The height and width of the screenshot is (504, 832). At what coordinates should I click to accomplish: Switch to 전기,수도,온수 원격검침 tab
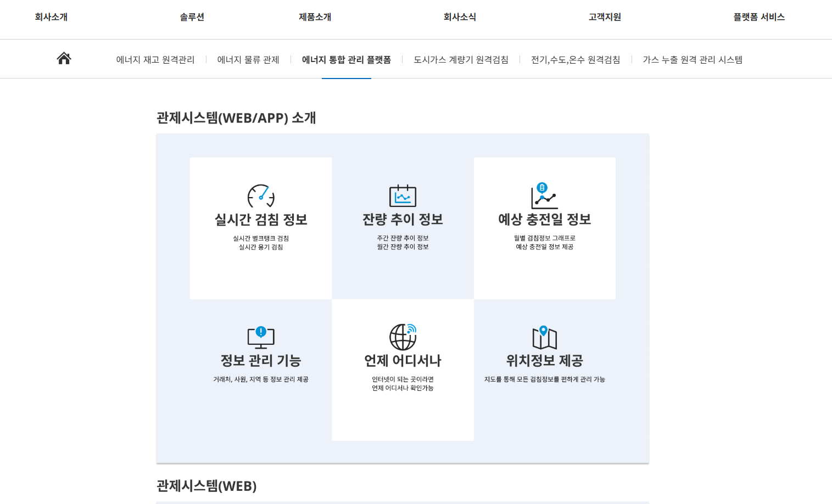pyautogui.click(x=576, y=59)
